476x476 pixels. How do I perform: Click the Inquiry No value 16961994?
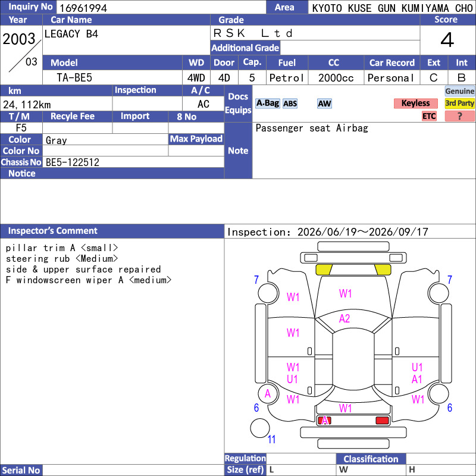[x=83, y=8]
